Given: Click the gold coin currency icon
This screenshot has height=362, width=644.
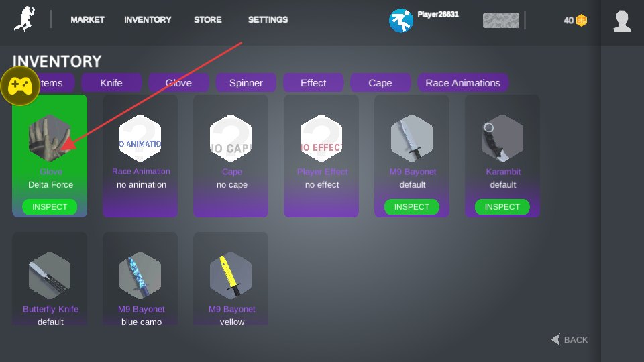Looking at the screenshot, I should [581, 21].
